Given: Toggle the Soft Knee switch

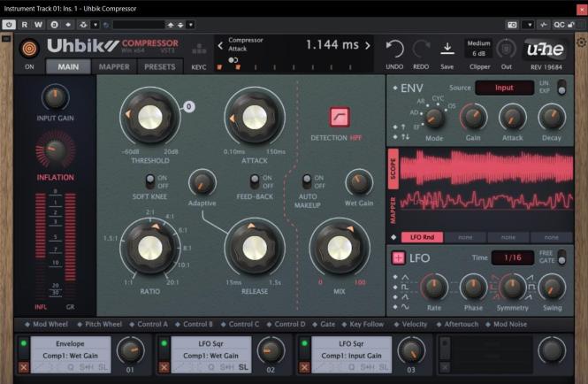Looking at the screenshot, I should click(x=150, y=181).
